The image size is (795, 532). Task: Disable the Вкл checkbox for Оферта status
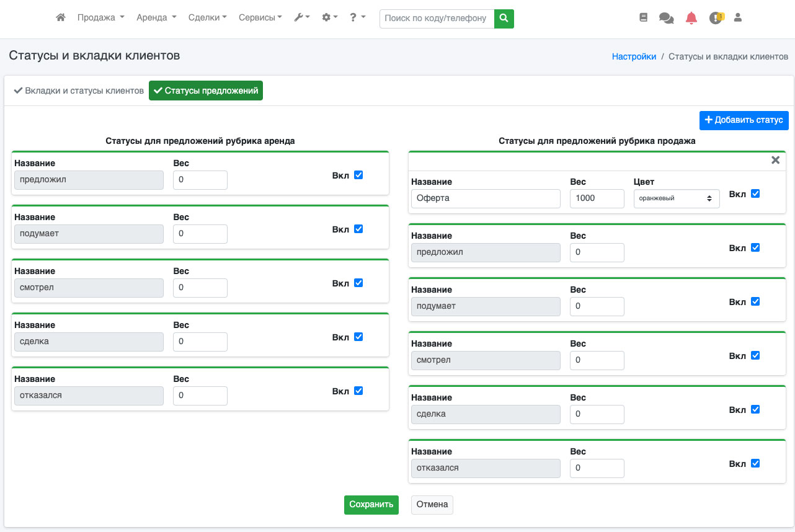pos(755,193)
